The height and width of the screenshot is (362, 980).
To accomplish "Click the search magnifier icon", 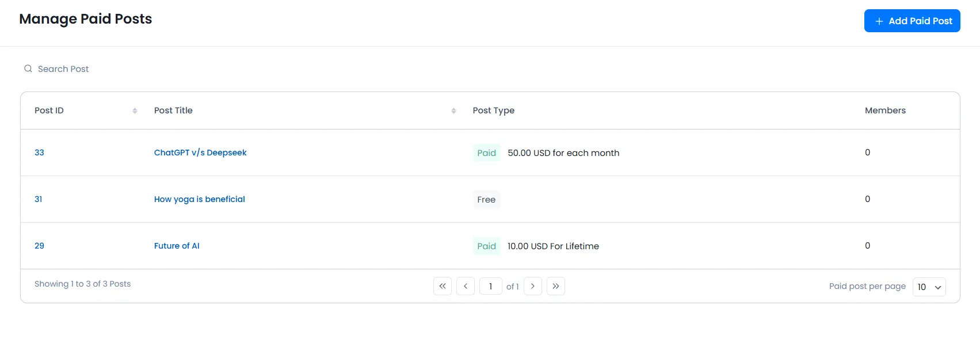I will click(x=28, y=68).
